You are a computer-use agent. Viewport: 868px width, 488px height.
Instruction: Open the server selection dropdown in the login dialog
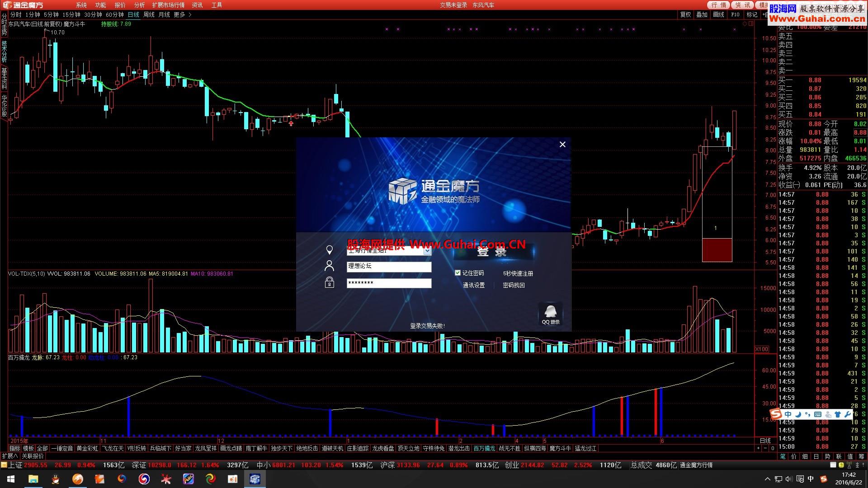[x=427, y=251]
